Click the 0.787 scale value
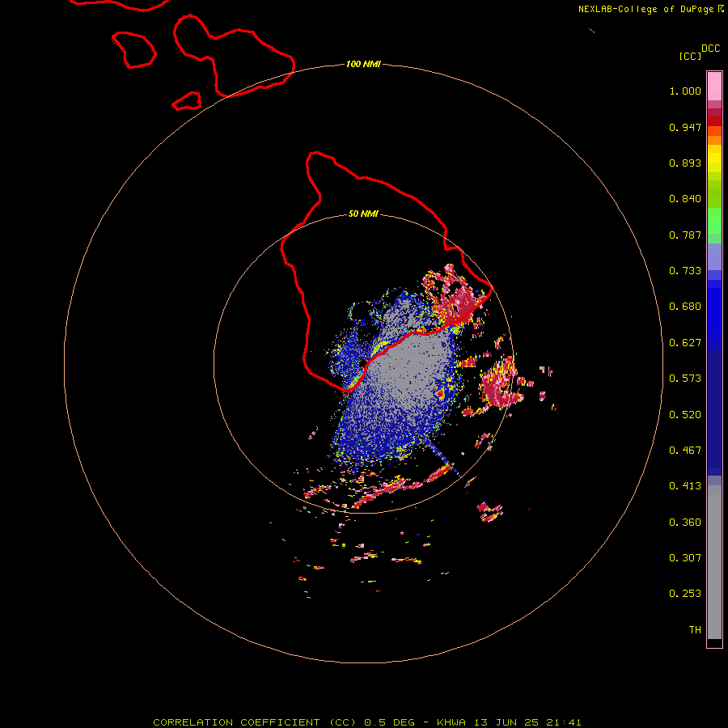 click(x=685, y=235)
